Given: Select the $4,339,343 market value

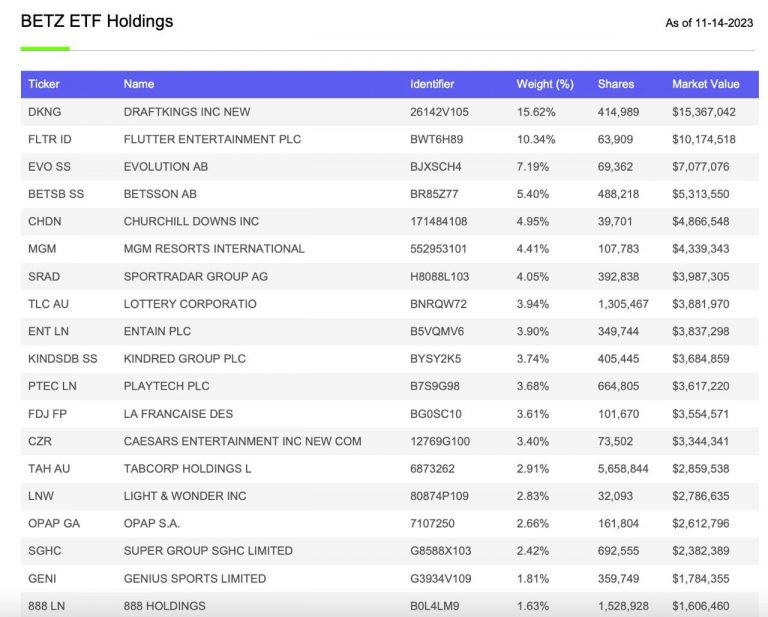Looking at the screenshot, I should 700,249.
